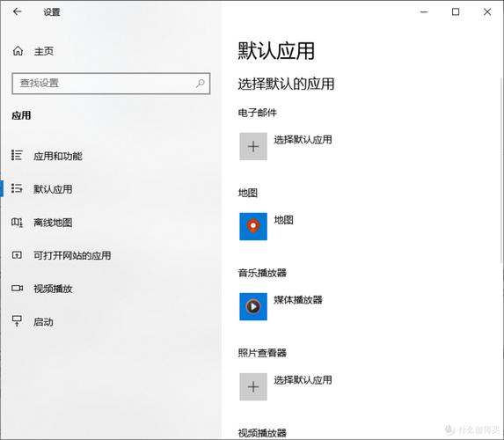Screen dimensions: 504x440
Task: Open the 主页 home icon
Action: point(18,51)
